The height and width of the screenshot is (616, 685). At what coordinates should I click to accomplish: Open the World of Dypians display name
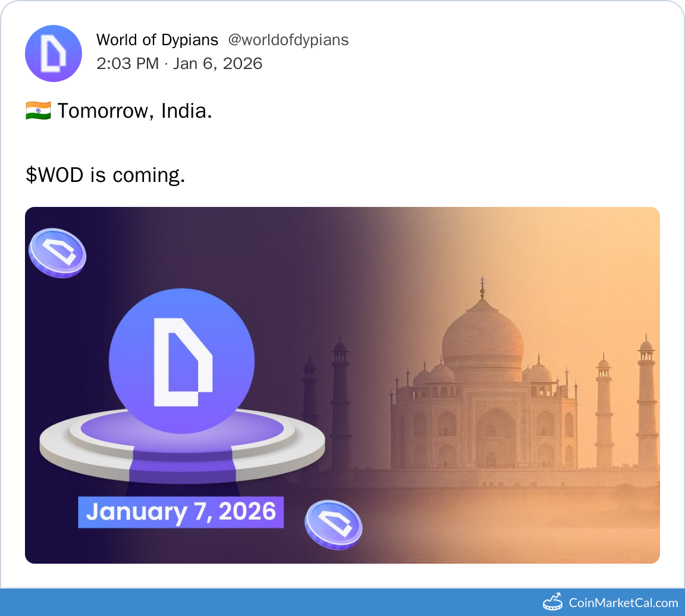pyautogui.click(x=157, y=40)
